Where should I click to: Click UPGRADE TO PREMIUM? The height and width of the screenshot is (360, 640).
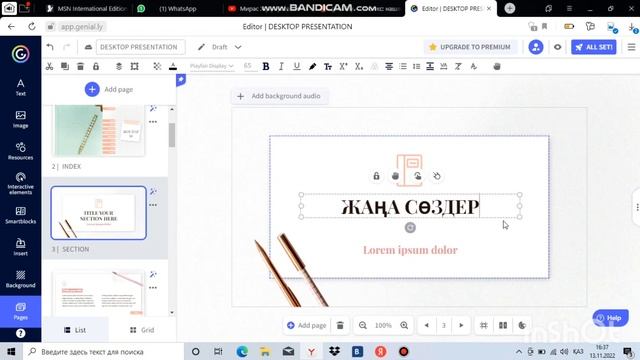tap(471, 47)
